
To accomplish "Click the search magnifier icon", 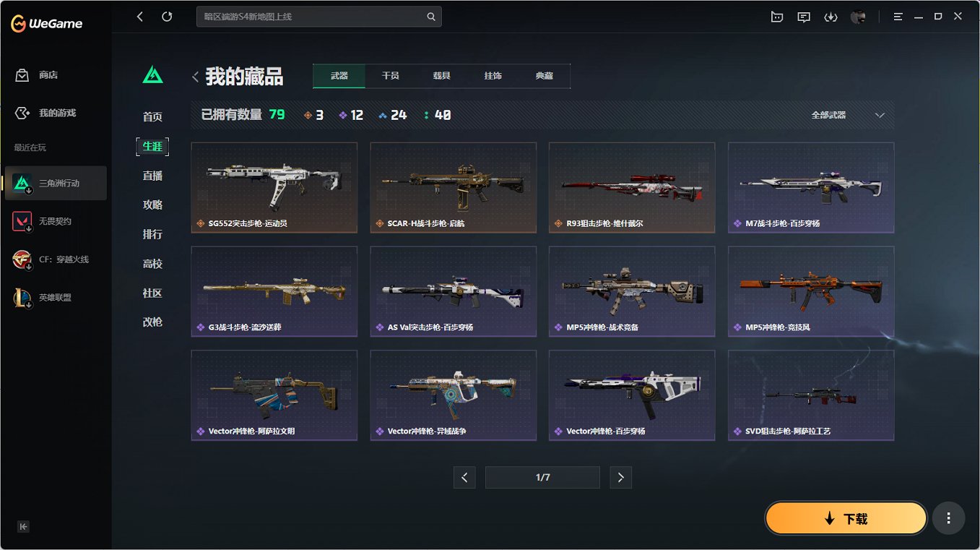I will 431,17.
